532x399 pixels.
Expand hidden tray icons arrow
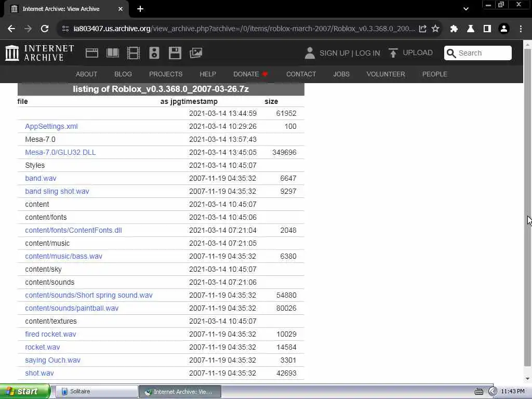click(x=493, y=392)
